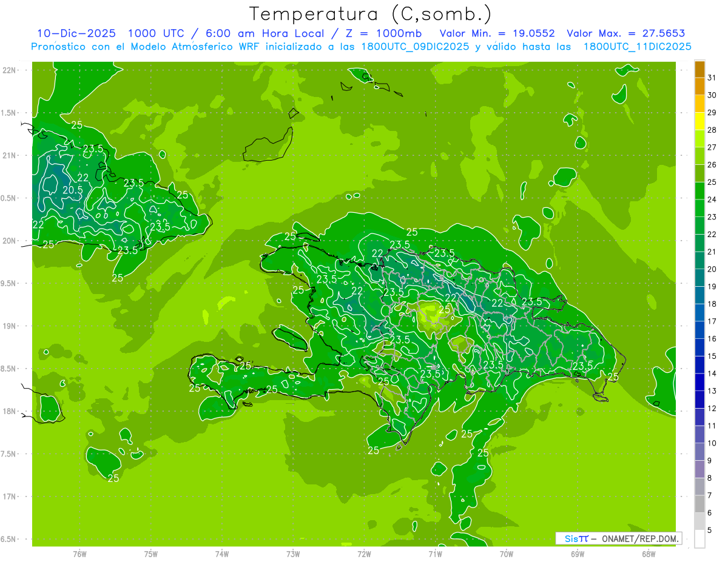Screen dimensions: 728x562
Task: Click the 17N latitude axis label
Action: 10,497
